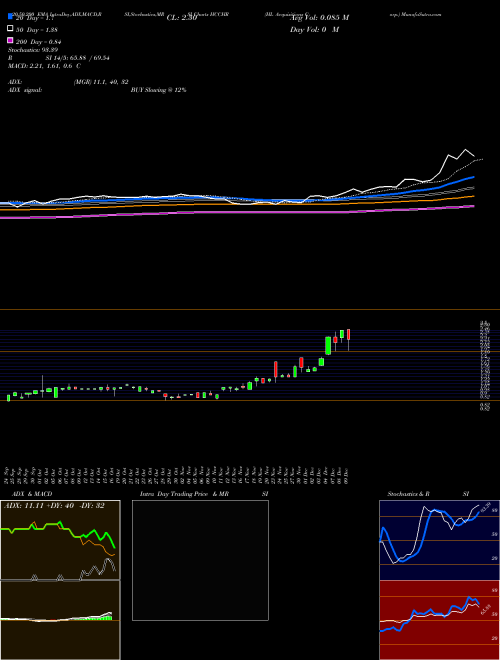The height and width of the screenshot is (660, 500).
Task: Click the 'BUY Slowing @ 12%' signal text
Action: pos(159,90)
